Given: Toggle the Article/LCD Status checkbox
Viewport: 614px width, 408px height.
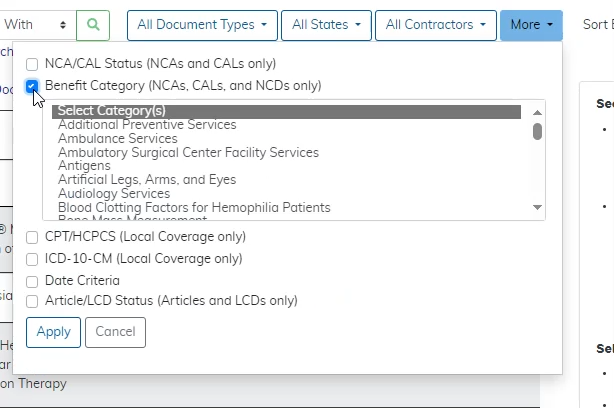Looking at the screenshot, I should [33, 301].
